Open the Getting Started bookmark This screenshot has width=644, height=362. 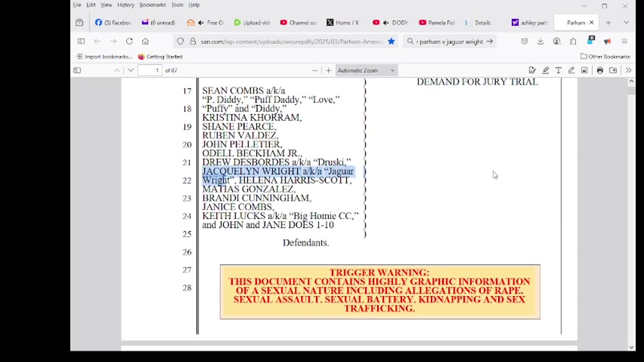(x=160, y=57)
